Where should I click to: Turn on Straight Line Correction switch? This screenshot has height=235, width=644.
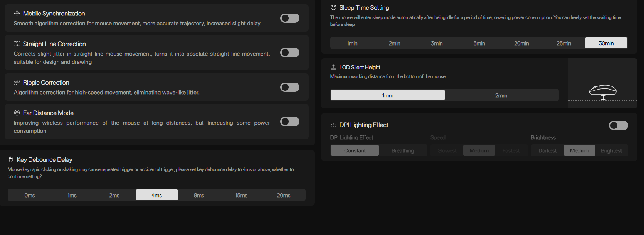[x=289, y=52]
